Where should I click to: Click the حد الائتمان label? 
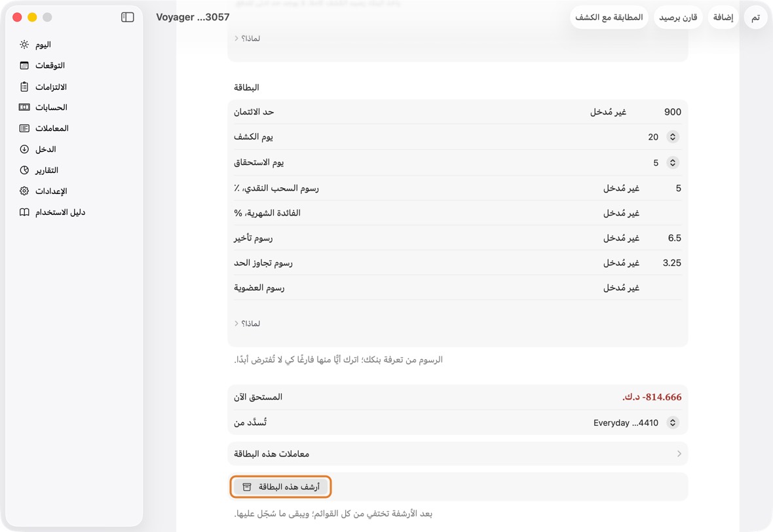tap(254, 112)
